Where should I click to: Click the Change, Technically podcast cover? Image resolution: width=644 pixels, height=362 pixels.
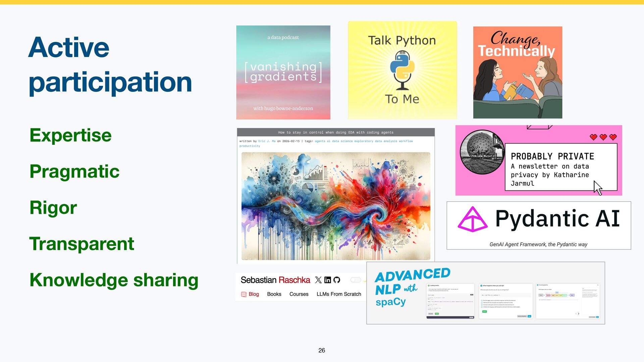pos(518,72)
